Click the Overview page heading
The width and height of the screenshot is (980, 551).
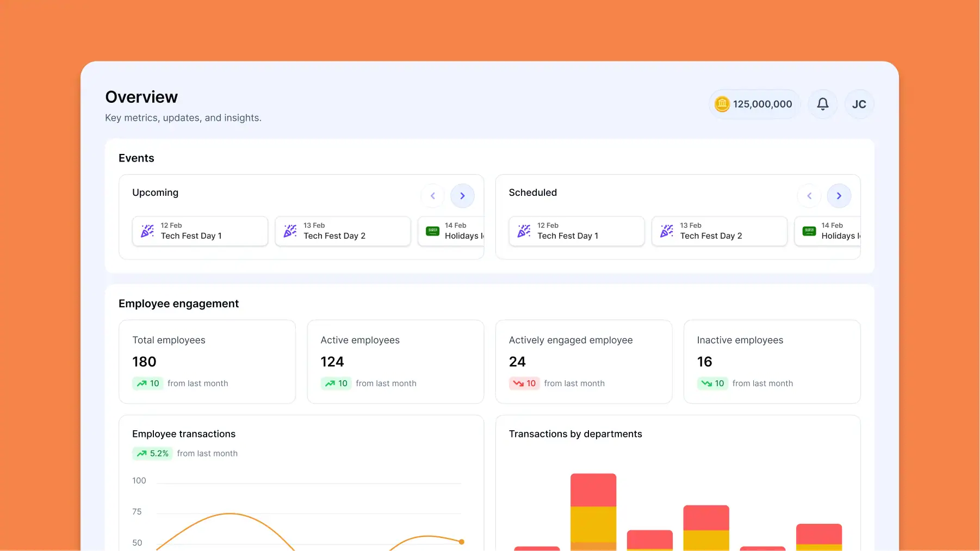pos(141,97)
